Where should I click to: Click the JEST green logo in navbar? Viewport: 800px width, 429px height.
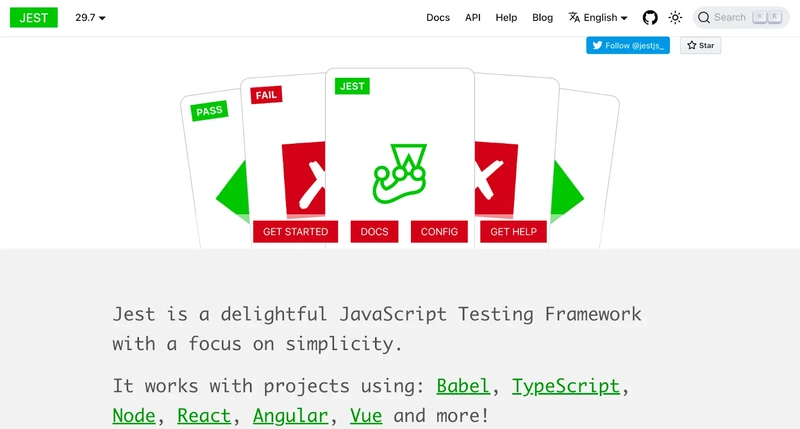click(x=34, y=17)
